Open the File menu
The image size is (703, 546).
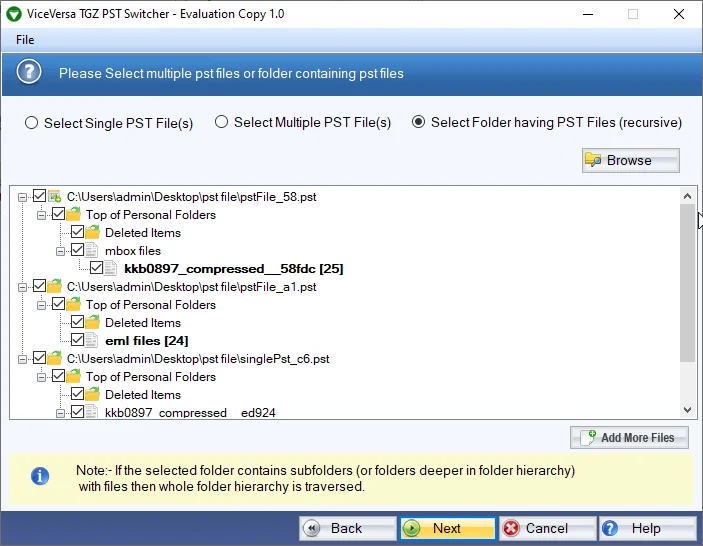(x=25, y=40)
